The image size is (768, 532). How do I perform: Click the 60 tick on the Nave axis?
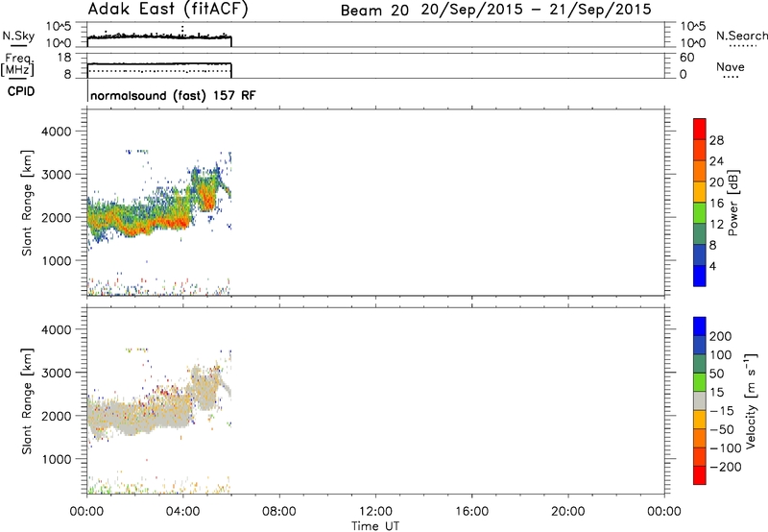coord(686,58)
